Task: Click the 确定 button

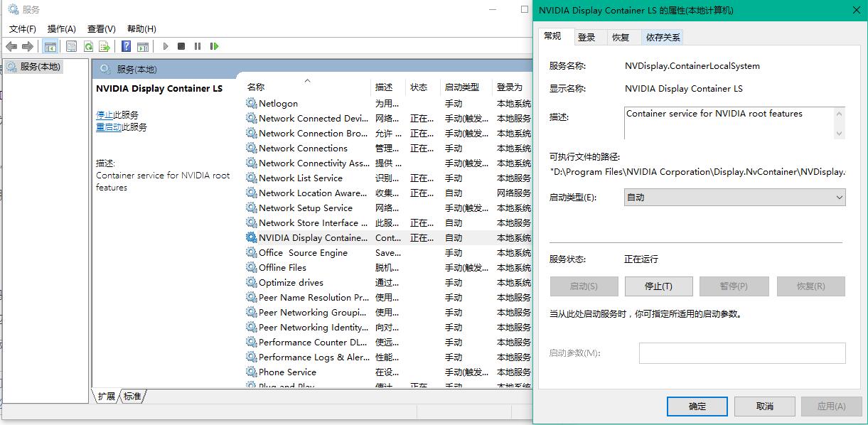Action: pos(697,407)
